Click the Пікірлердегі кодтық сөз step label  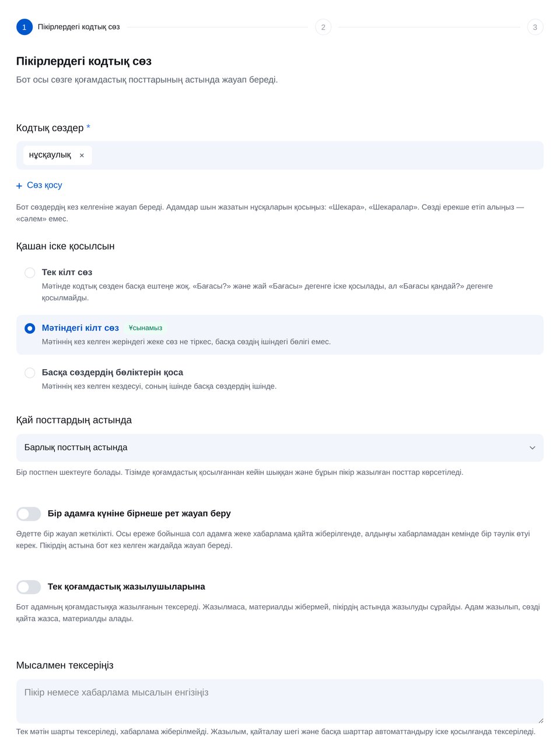coord(79,27)
